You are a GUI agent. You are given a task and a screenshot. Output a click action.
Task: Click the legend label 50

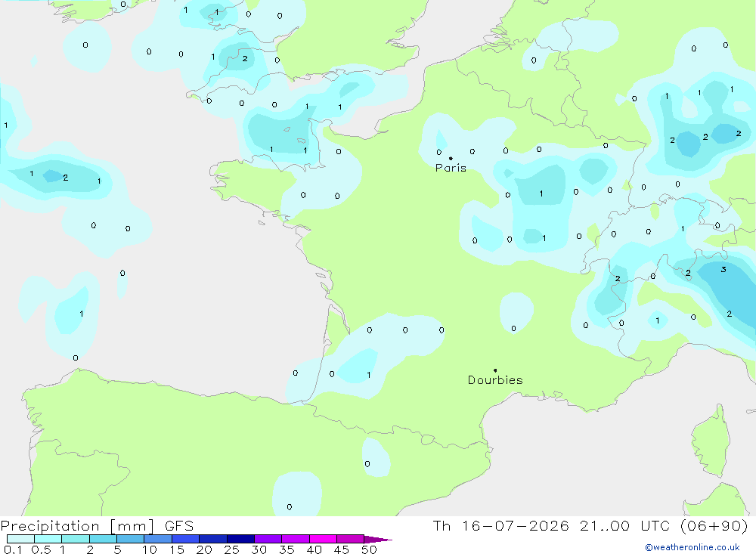369,549
